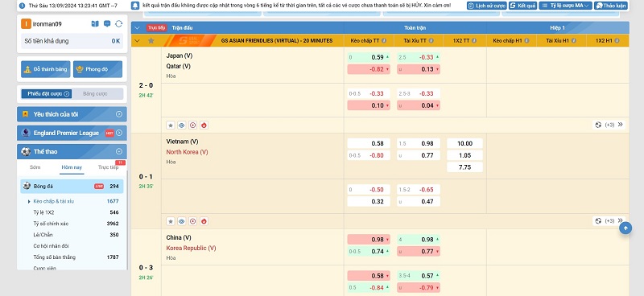The height and width of the screenshot is (296, 644).
Task: Click the refresh balance icon beside ironman09
Action: [x=118, y=24]
